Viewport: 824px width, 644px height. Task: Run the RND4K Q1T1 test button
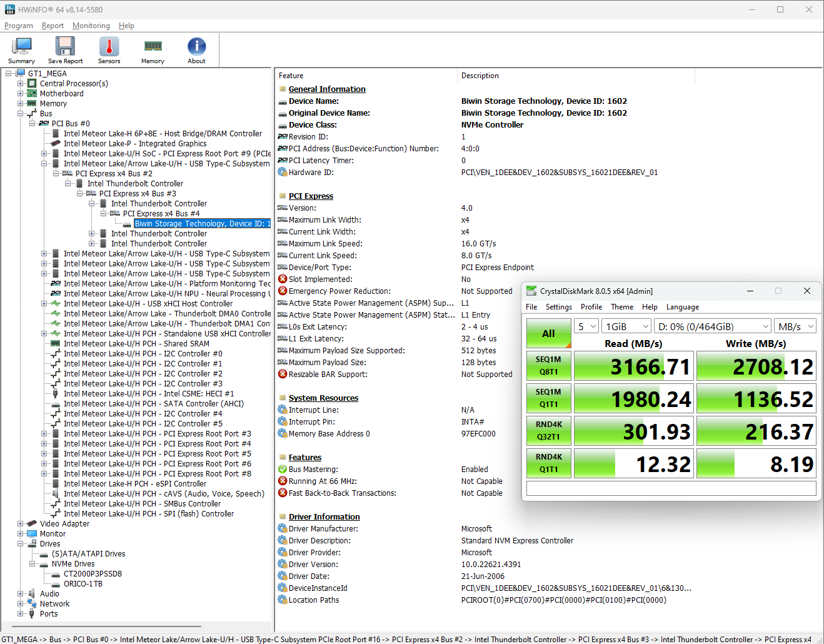pos(548,463)
